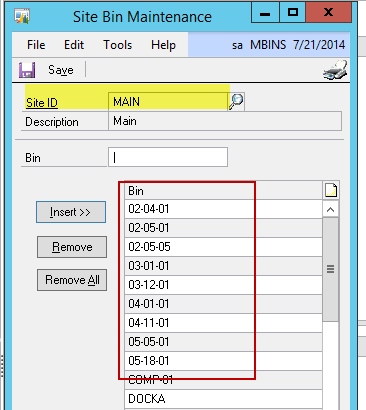Click the bin list scrollbar thumb
The width and height of the screenshot is (366, 410).
pyautogui.click(x=331, y=269)
